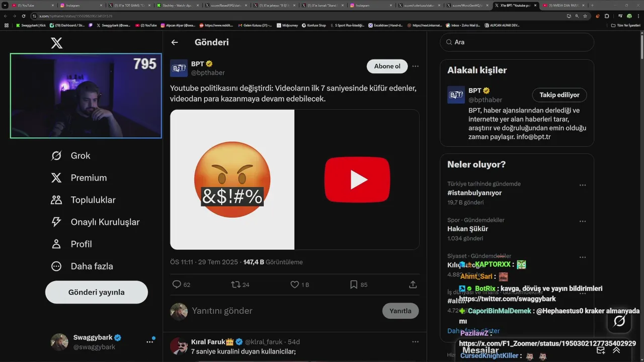644x362 pixels.
Task: Open Swaggybark Kick bookmark
Action: click(x=31, y=25)
